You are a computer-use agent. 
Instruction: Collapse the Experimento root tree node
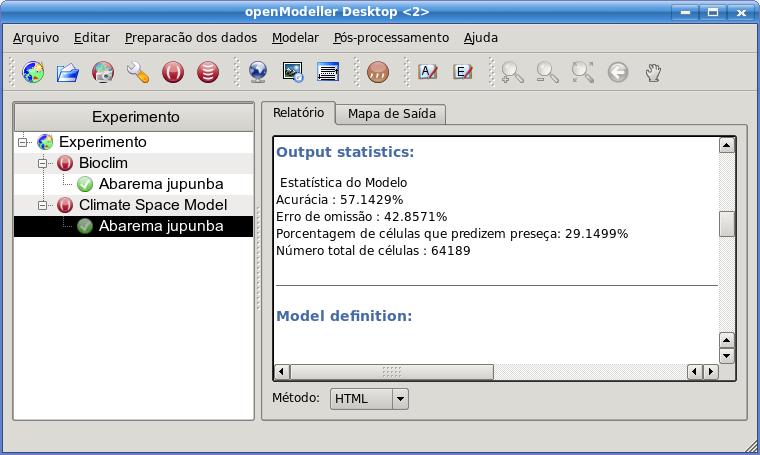[x=22, y=142]
